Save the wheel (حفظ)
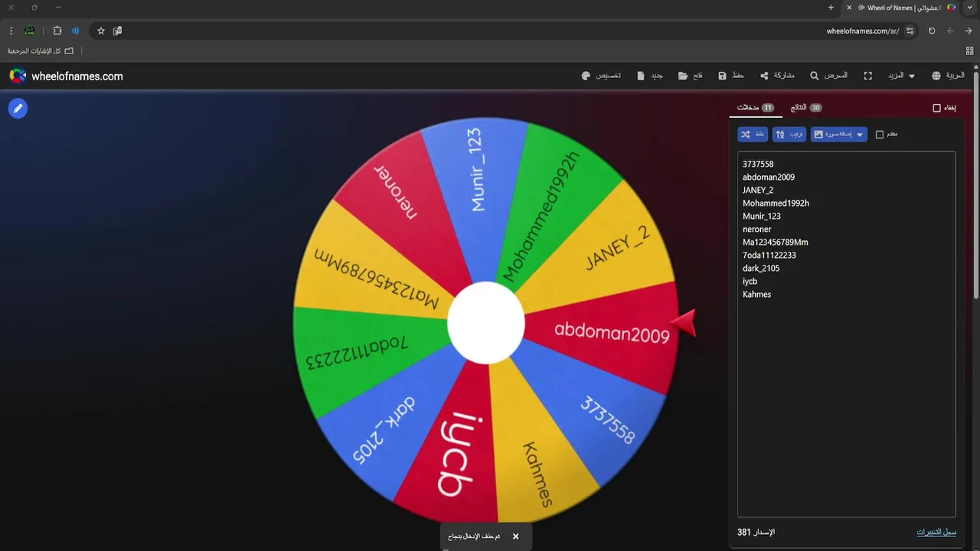Viewport: 980px width, 551px height. [731, 77]
